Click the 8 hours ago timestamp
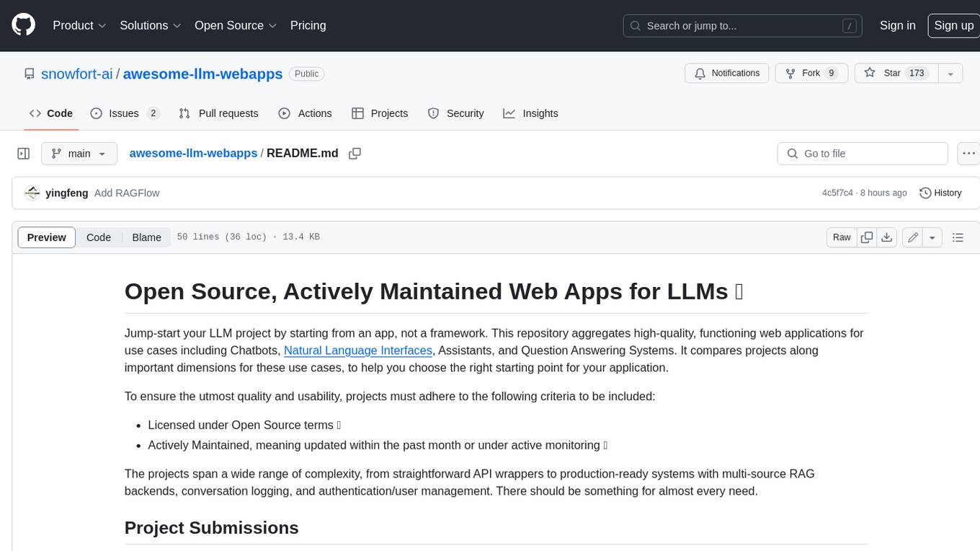Screen dimensions: 980x551 883,193
